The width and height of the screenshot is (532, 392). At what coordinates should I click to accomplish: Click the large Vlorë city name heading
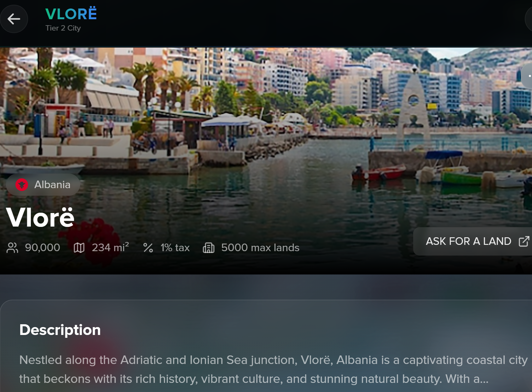[x=40, y=217]
